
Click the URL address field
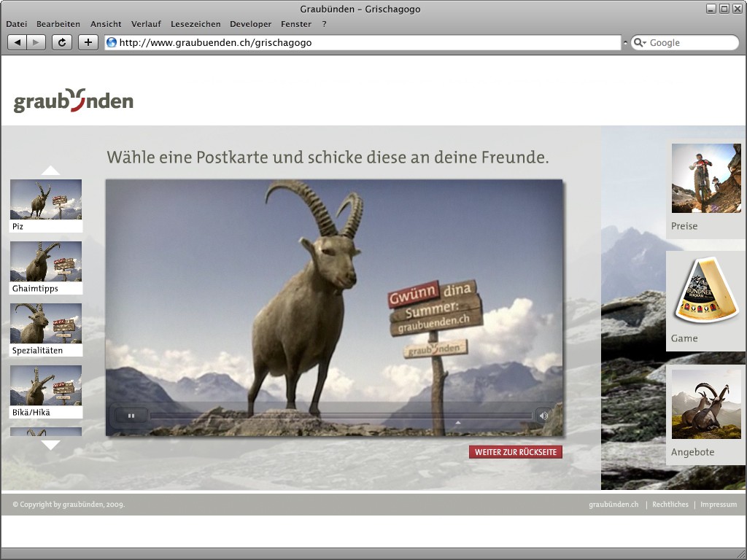pyautogui.click(x=363, y=42)
